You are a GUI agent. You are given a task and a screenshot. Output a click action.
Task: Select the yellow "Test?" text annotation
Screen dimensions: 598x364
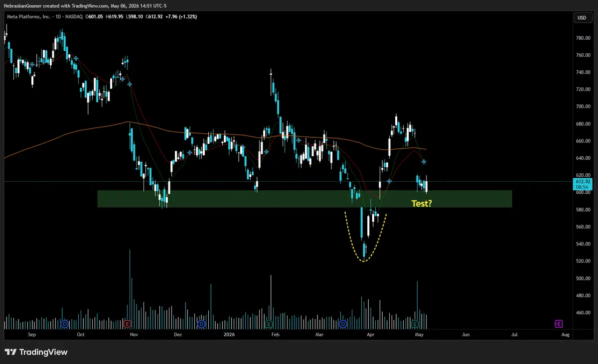click(421, 203)
